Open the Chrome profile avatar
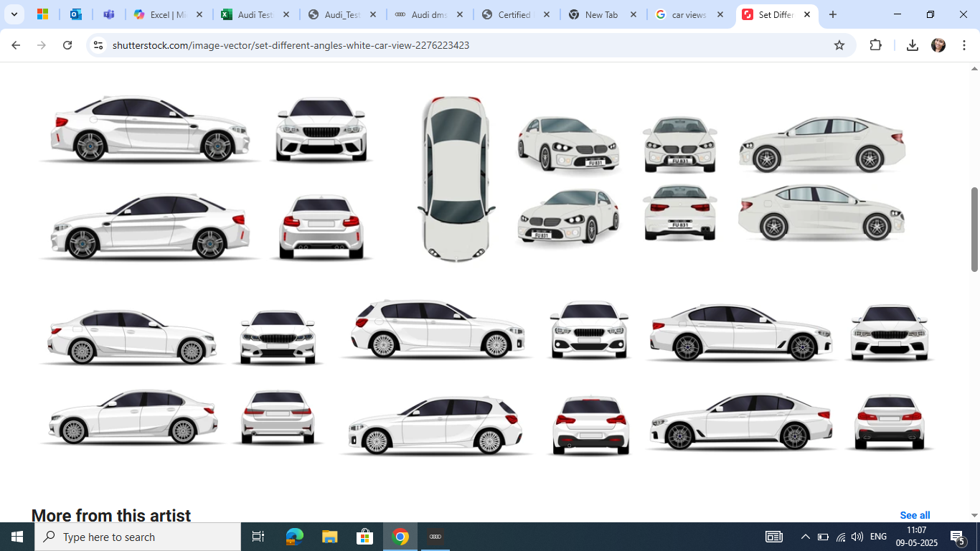The width and height of the screenshot is (980, 551). tap(938, 45)
